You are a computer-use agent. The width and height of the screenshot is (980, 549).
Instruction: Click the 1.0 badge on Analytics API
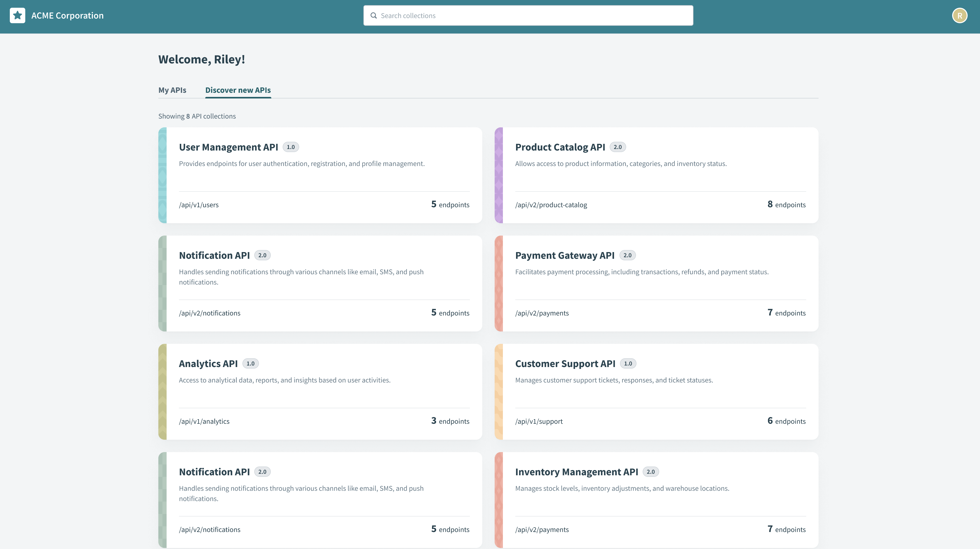point(251,363)
